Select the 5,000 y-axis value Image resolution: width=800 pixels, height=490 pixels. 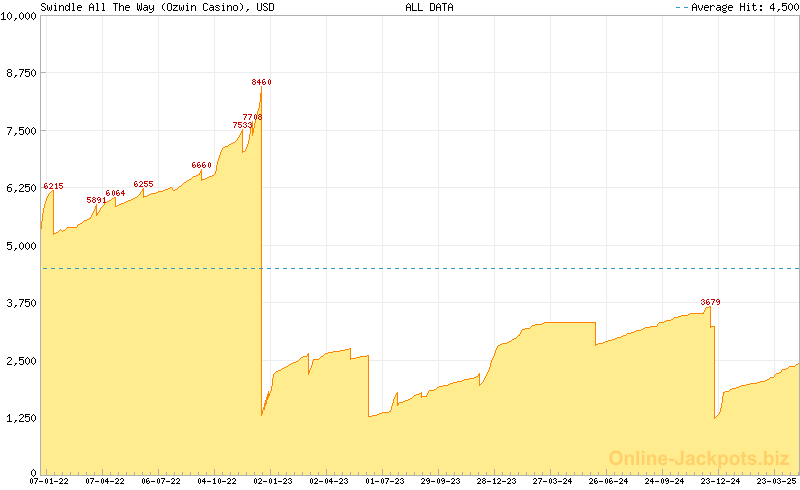click(x=21, y=245)
